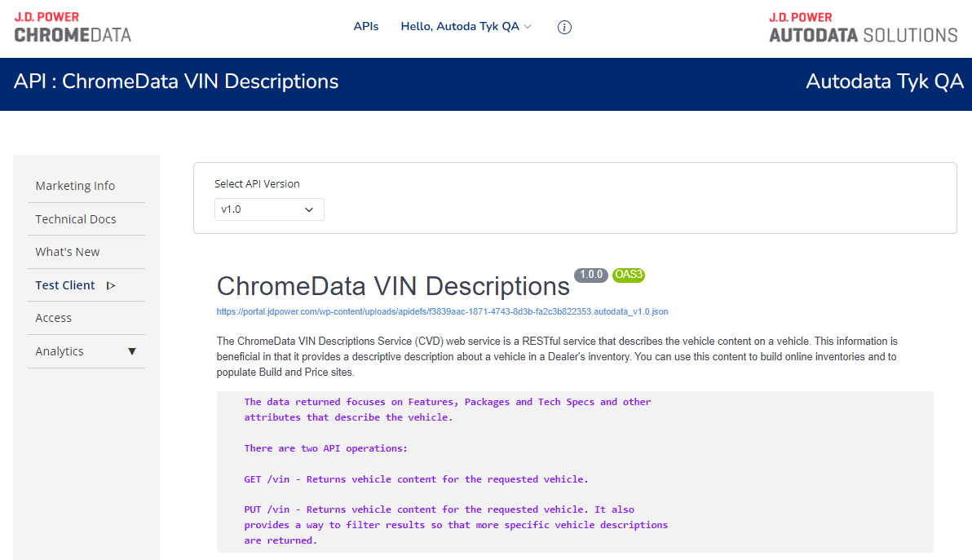Click the green OAS3 badge
972x560 pixels.
(x=629, y=275)
